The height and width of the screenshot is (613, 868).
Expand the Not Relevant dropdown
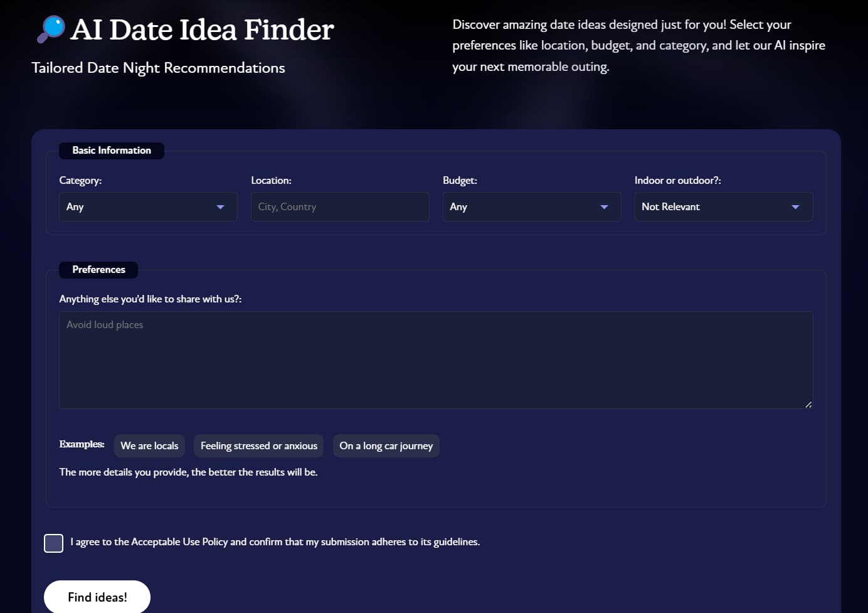(x=724, y=206)
